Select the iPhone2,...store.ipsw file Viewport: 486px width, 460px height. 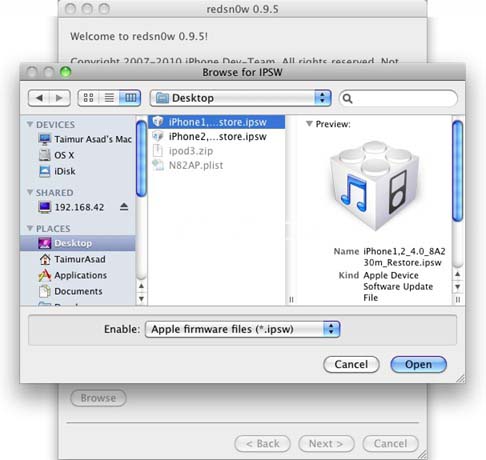click(x=217, y=136)
